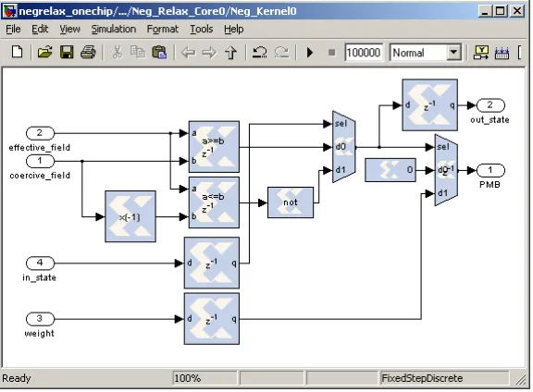
Task: Select the not inverter block
Action: point(291,202)
